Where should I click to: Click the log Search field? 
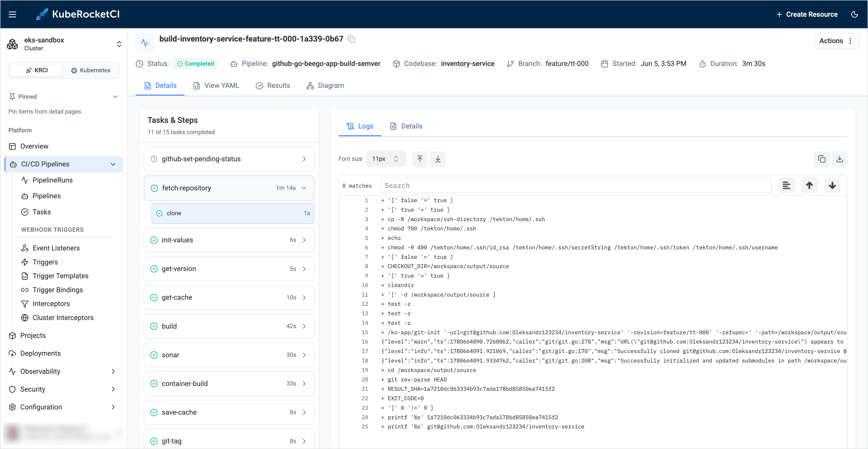[x=576, y=185]
